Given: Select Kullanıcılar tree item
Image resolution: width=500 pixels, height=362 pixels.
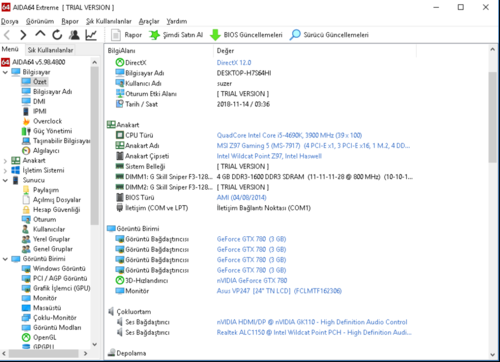Looking at the screenshot, I should 43,229.
